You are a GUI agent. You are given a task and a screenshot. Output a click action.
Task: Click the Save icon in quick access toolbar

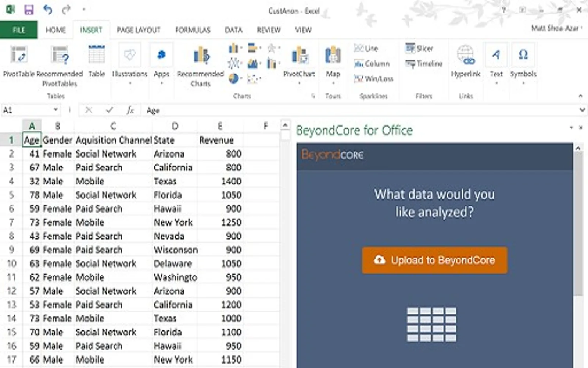(29, 10)
